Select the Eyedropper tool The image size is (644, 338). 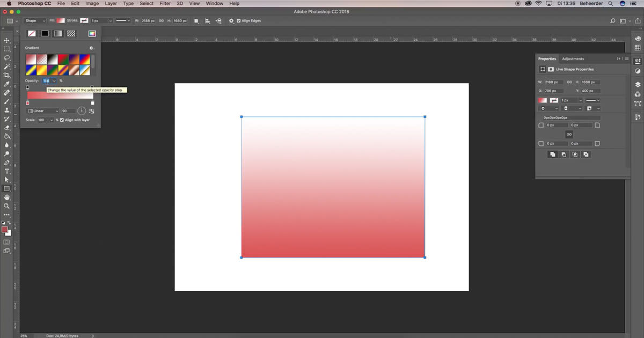(x=7, y=84)
